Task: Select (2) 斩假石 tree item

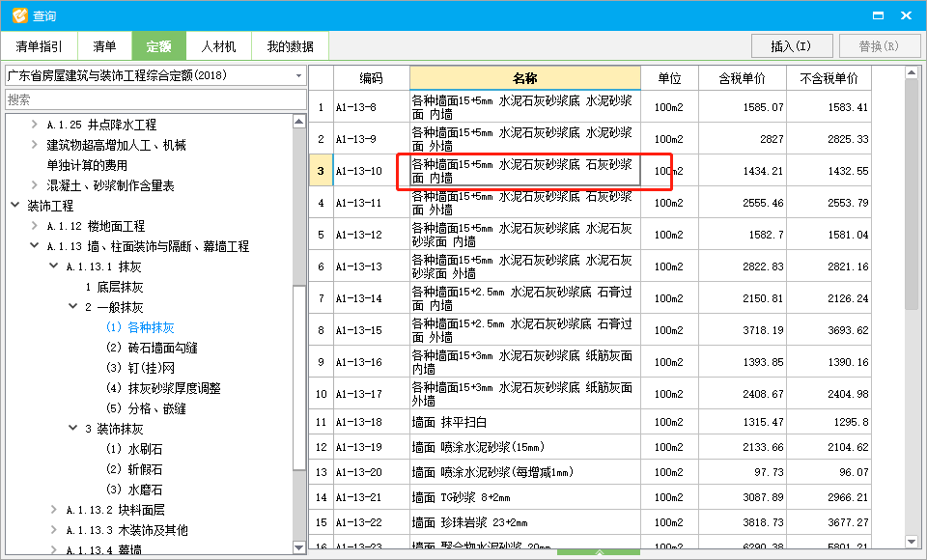Action: pyautogui.click(x=134, y=469)
